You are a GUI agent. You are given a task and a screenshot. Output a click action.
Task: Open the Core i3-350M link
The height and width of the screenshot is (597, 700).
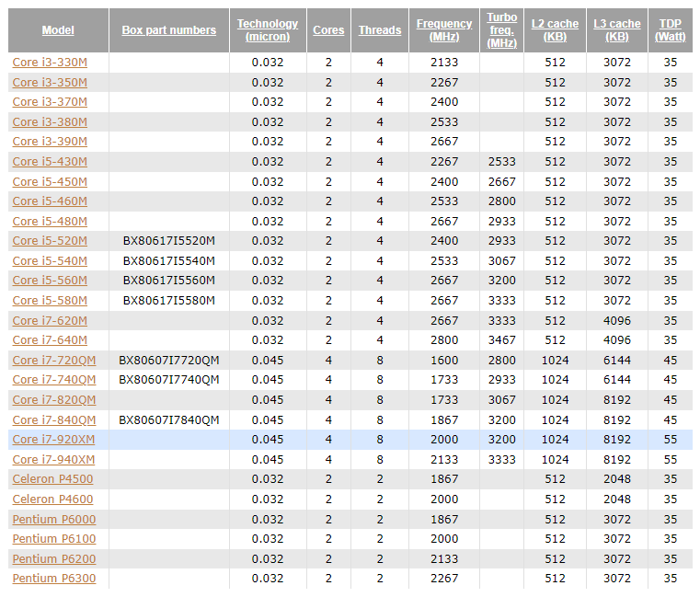[x=50, y=83]
